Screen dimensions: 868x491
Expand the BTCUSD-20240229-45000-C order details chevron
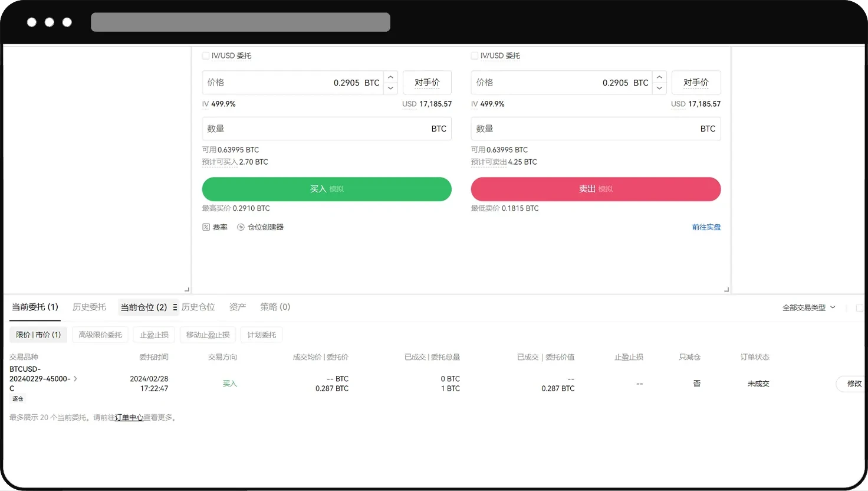tap(75, 378)
